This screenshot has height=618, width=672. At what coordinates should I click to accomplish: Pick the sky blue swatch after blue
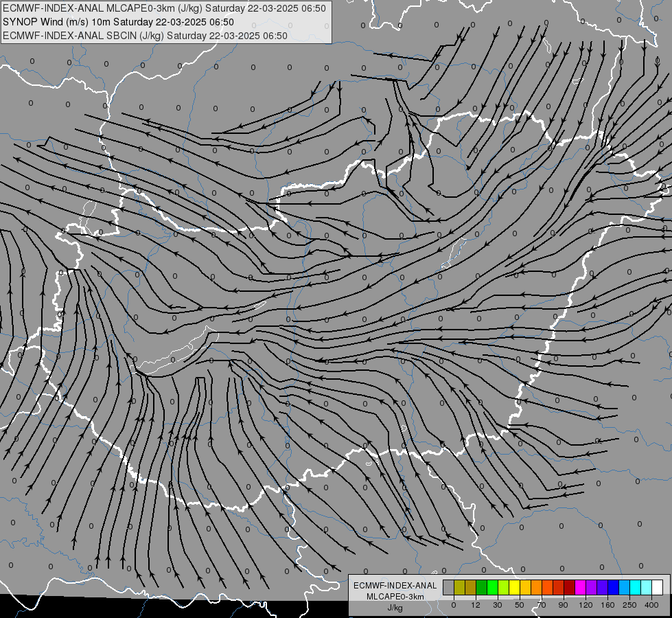(624, 587)
